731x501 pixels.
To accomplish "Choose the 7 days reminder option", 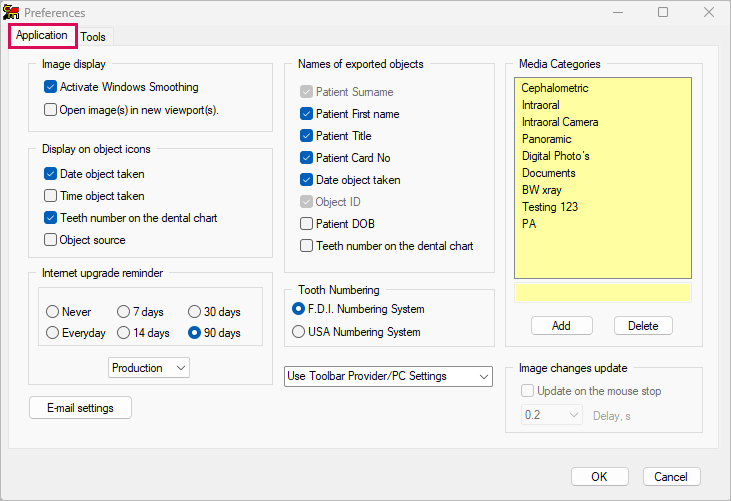I will tap(124, 311).
